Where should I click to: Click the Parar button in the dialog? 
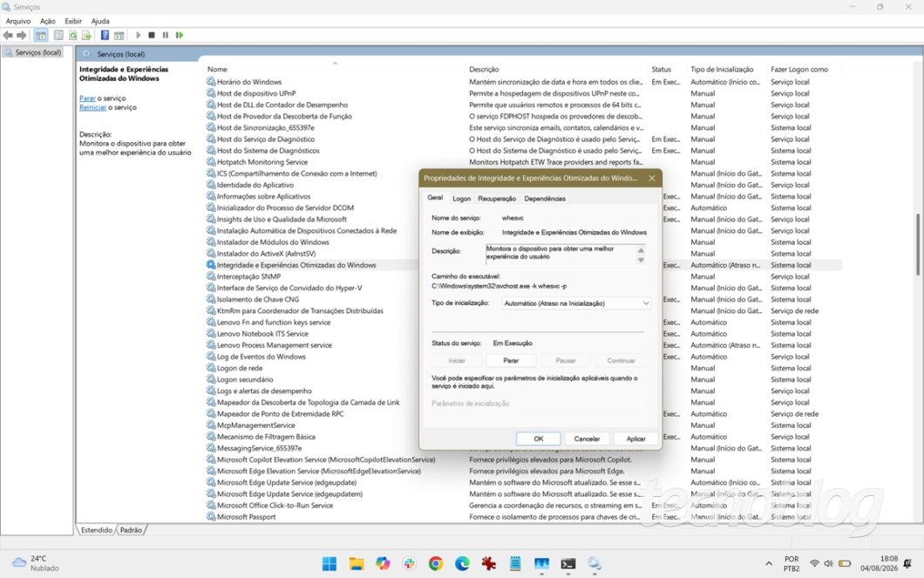pos(511,360)
